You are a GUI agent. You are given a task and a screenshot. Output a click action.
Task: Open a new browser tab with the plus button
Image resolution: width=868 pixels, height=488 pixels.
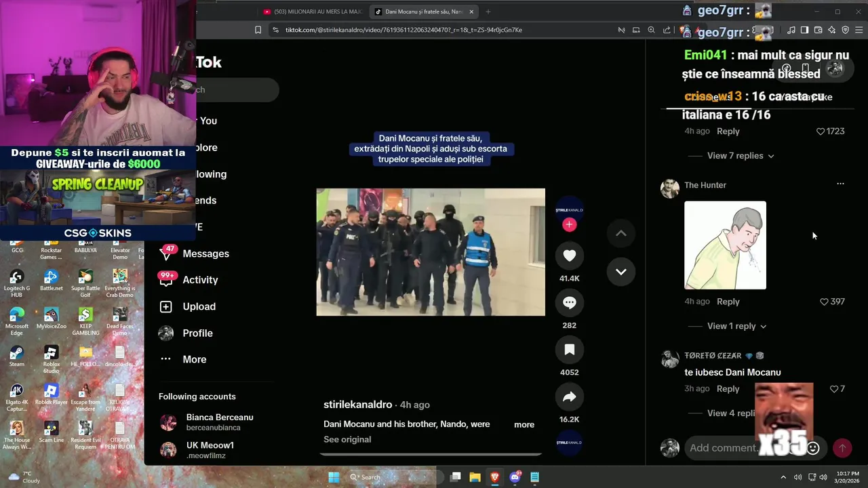pos(488,12)
